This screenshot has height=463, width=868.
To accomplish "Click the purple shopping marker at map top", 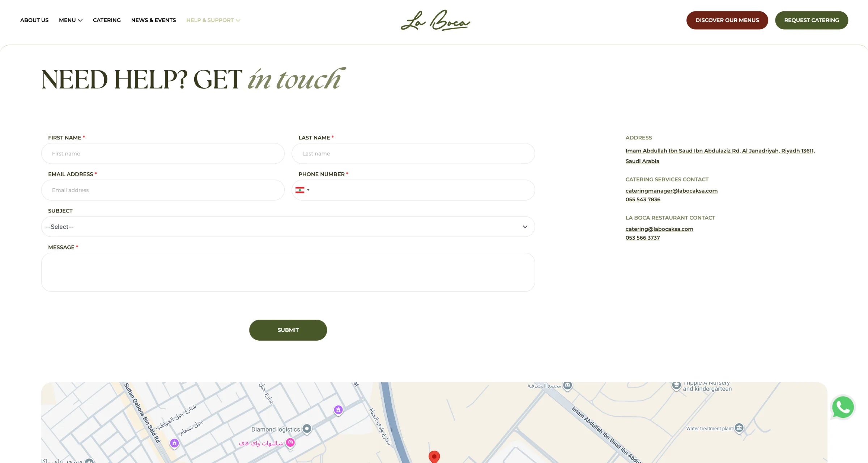I will (338, 410).
